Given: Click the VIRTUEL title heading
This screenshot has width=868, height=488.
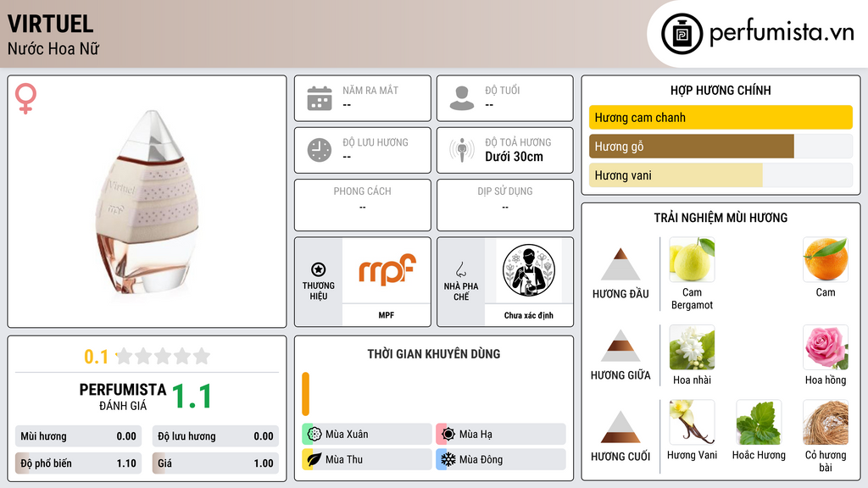Looking at the screenshot, I should click(50, 24).
